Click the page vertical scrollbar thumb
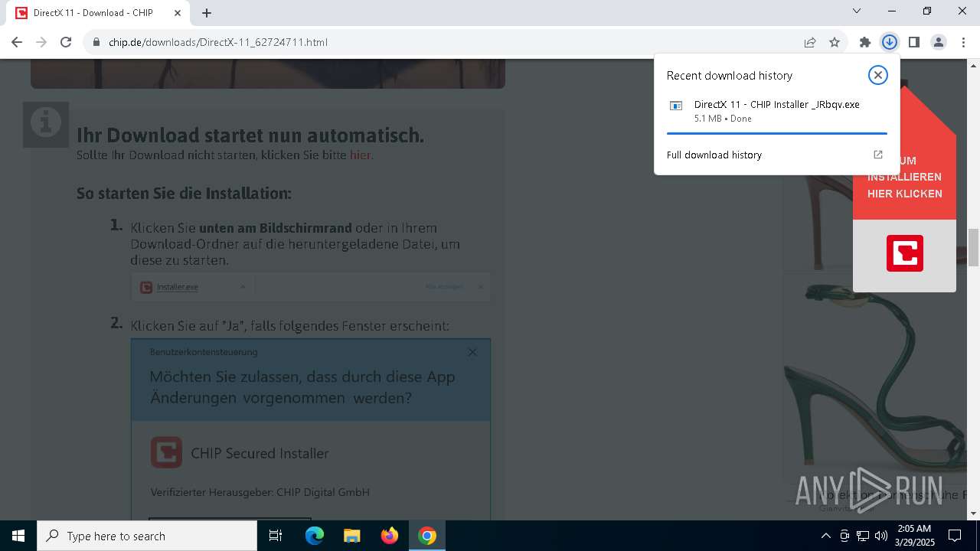 coord(974,247)
